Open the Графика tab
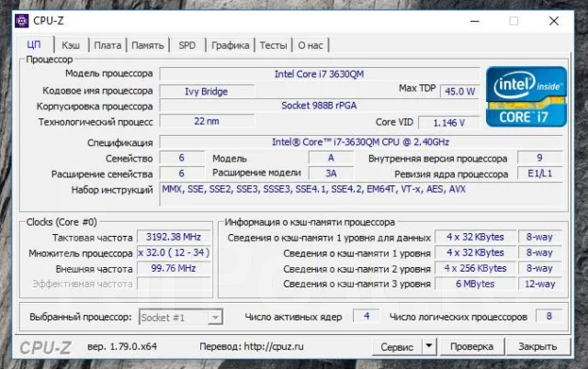The width and height of the screenshot is (588, 369). pos(231,45)
